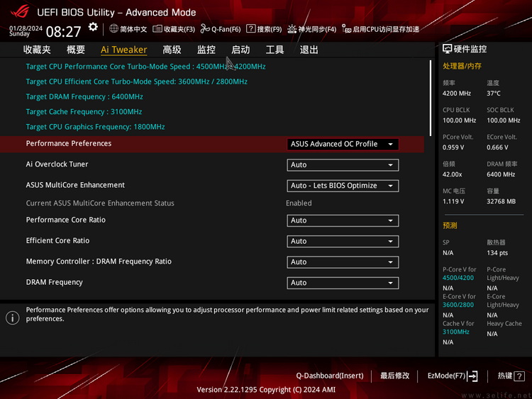Click the date 01/28/2024 Sunday
The image size is (532, 399).
click(26, 31)
